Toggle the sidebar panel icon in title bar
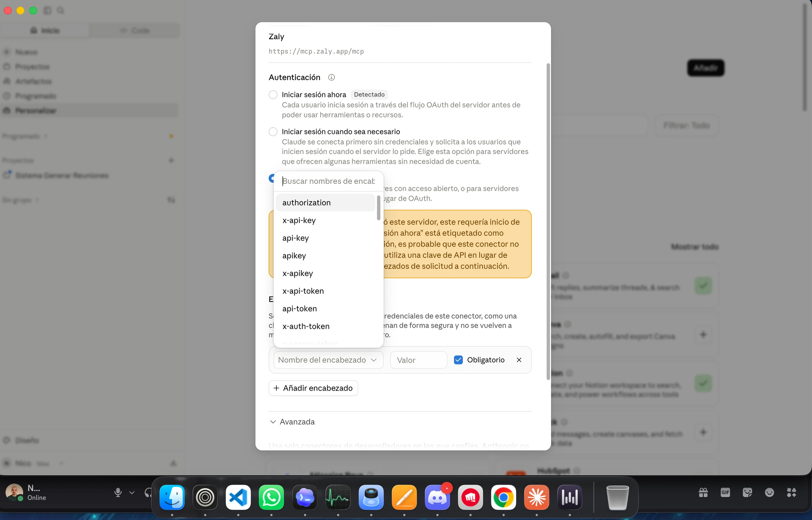This screenshot has height=520, width=812. click(x=47, y=10)
